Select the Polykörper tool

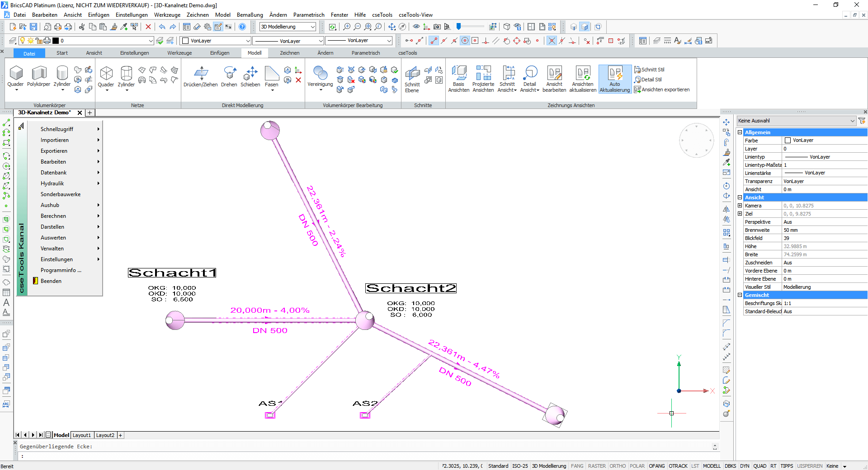click(39, 76)
